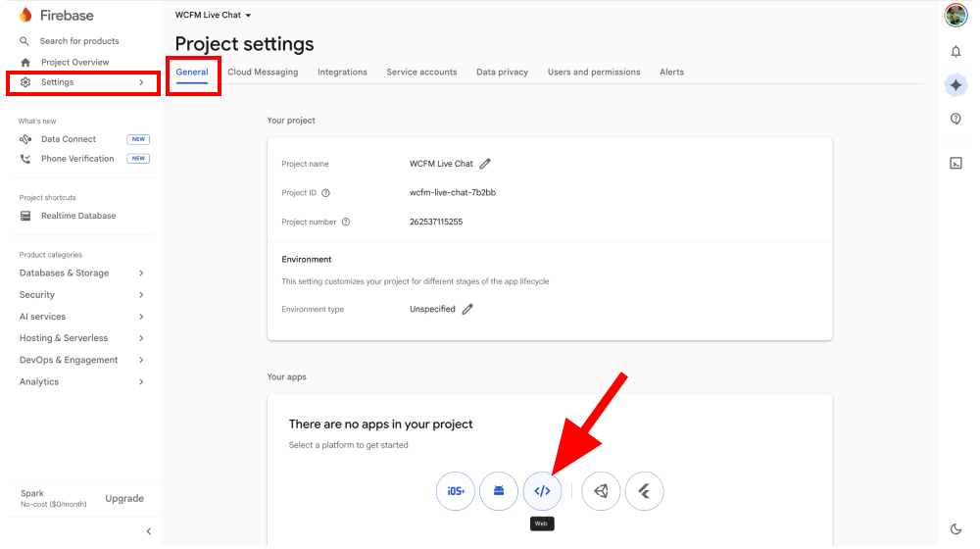980x549 pixels.
Task: Switch to the Cloud Messaging tab
Action: (x=263, y=73)
